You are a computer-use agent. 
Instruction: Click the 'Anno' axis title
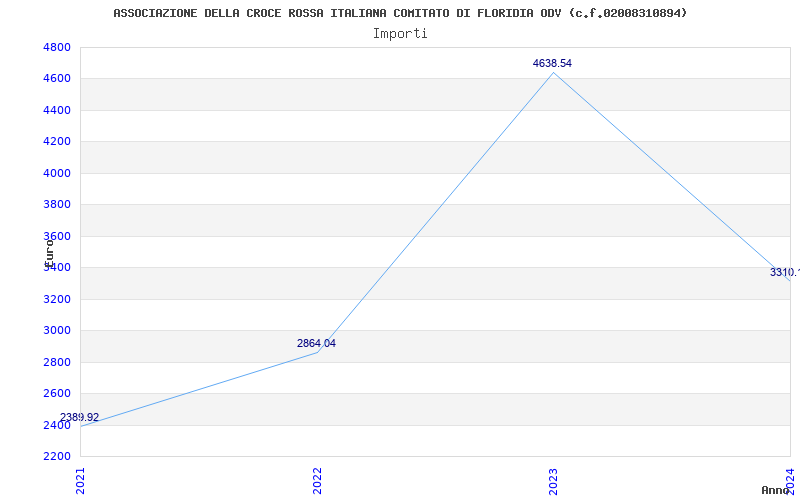point(775,490)
